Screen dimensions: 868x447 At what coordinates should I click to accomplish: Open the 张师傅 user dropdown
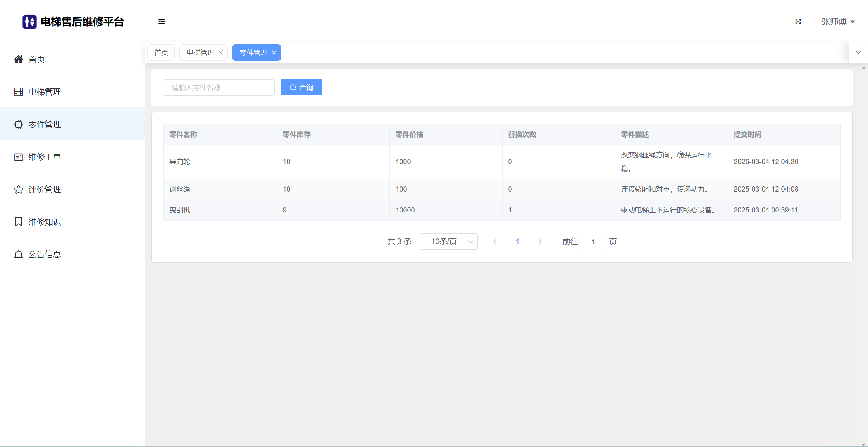click(838, 22)
